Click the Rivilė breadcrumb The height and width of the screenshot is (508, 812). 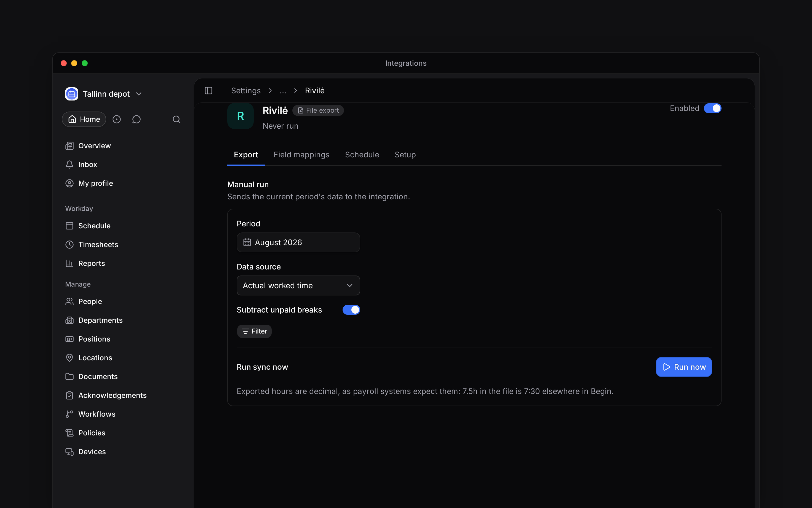pos(315,91)
